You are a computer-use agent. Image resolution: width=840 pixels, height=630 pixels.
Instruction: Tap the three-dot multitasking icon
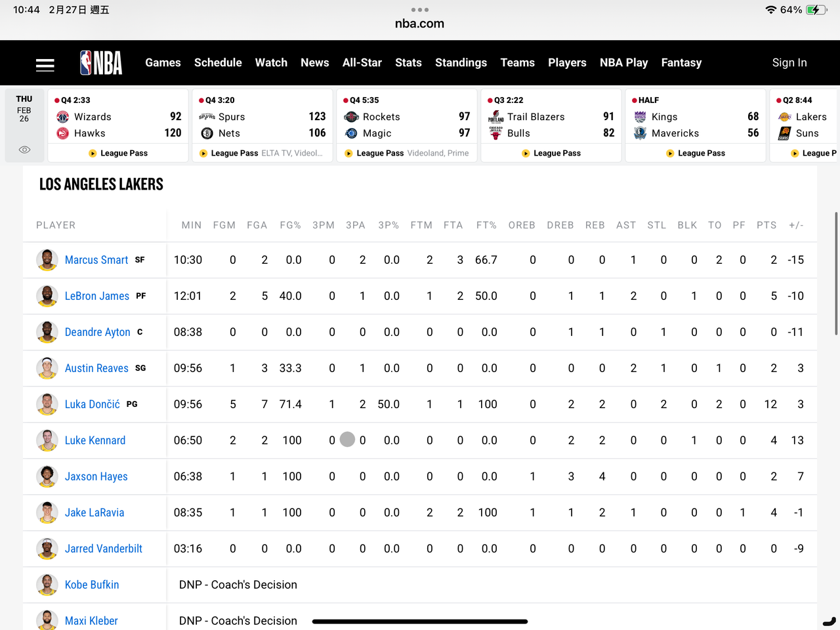point(420,10)
